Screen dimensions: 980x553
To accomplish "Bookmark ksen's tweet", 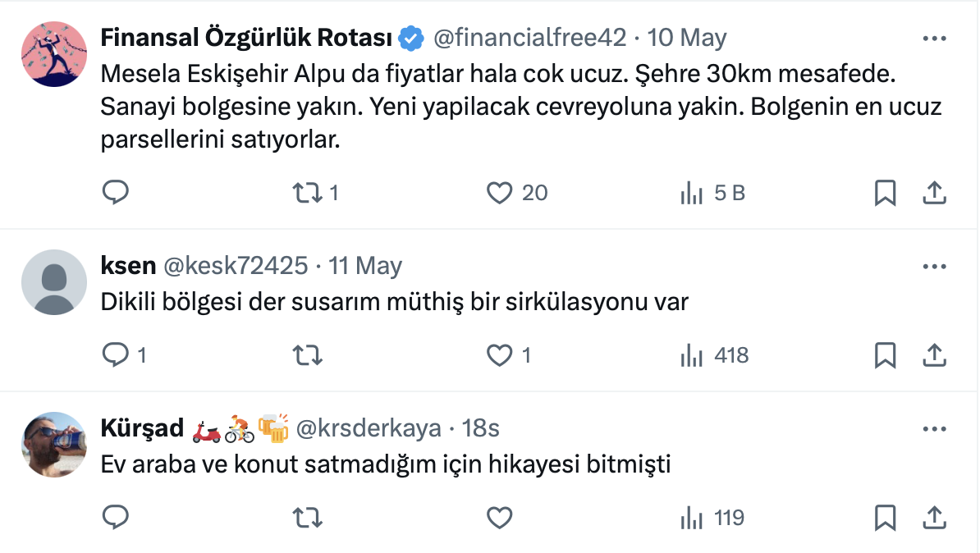I will click(x=885, y=355).
